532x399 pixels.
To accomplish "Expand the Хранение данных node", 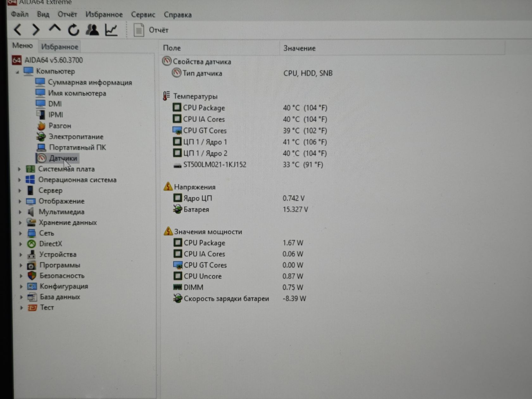I will point(20,223).
